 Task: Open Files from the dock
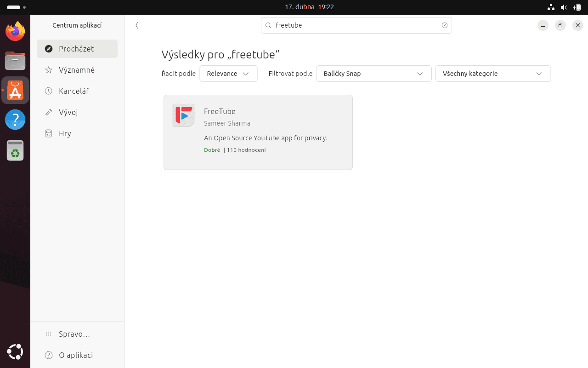(15, 60)
